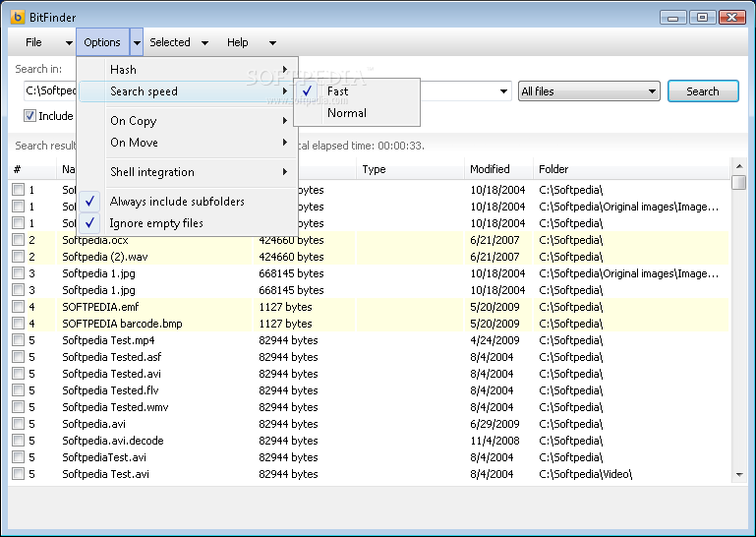Select the Softpedia.ocx file name
Screen dimensions: 756x537
coord(95,240)
